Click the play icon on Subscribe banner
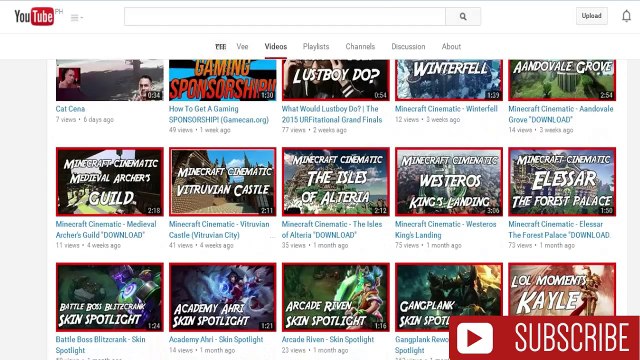This screenshot has height=360, width=640. (475, 338)
